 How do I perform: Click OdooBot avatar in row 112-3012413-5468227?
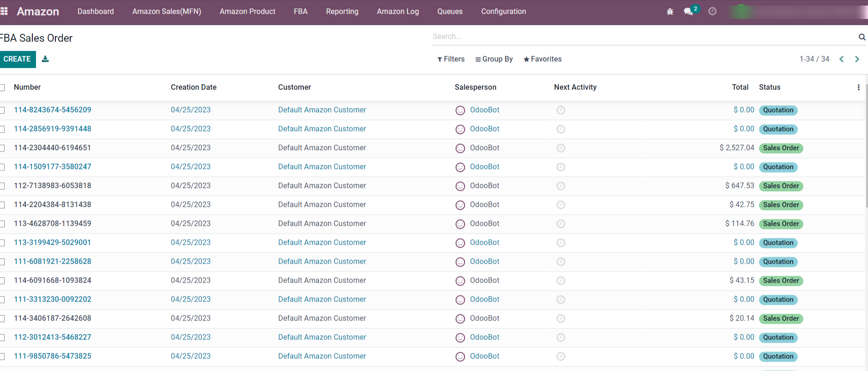click(460, 338)
